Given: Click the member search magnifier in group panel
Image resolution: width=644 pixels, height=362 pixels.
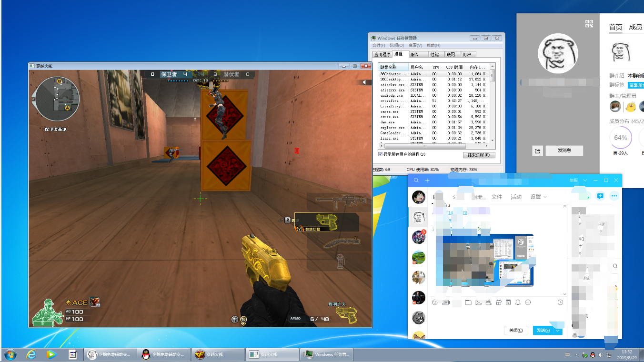Looking at the screenshot, I should pyautogui.click(x=615, y=266).
